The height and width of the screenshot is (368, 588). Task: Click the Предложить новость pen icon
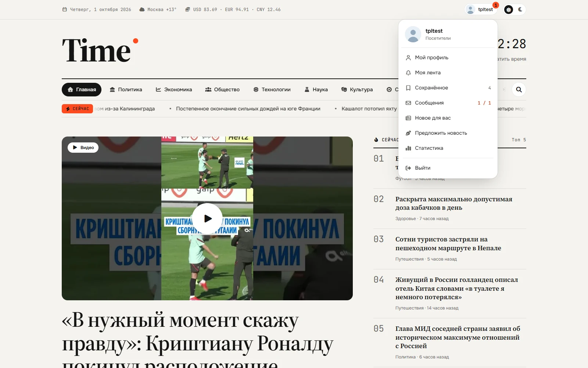tap(408, 133)
